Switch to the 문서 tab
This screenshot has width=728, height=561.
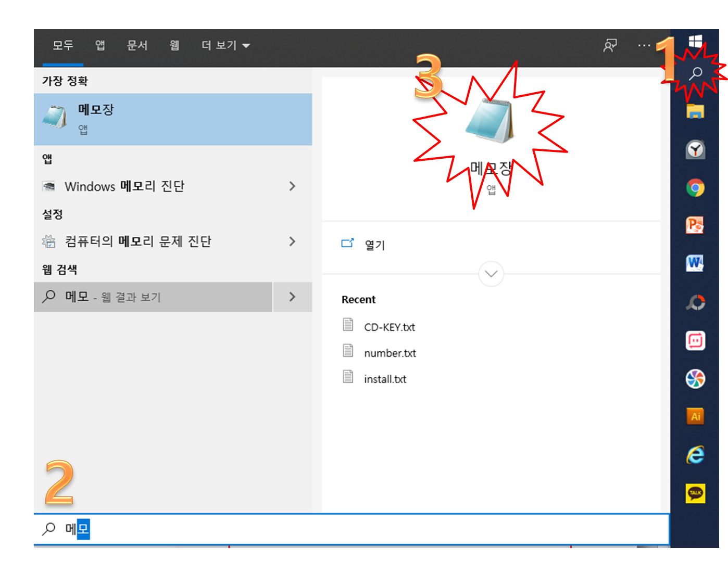coord(137,45)
